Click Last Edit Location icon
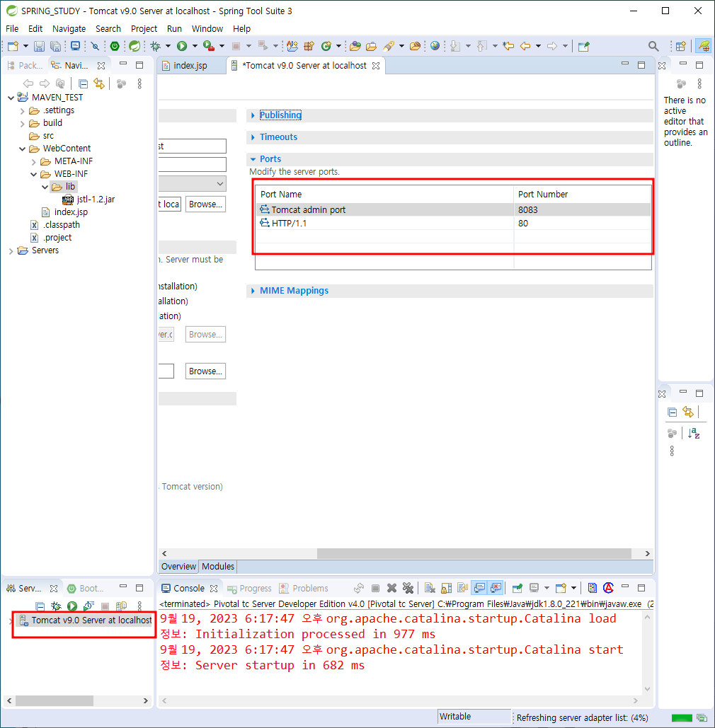Image resolution: width=715 pixels, height=728 pixels. pyautogui.click(x=509, y=46)
